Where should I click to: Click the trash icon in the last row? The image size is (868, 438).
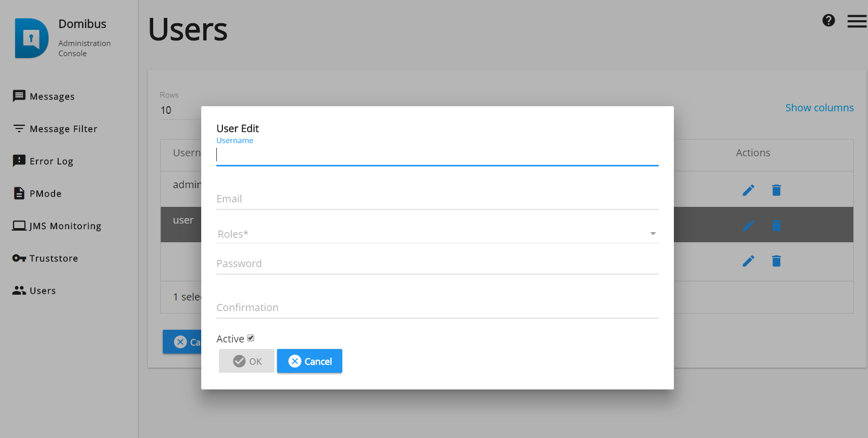pos(776,261)
